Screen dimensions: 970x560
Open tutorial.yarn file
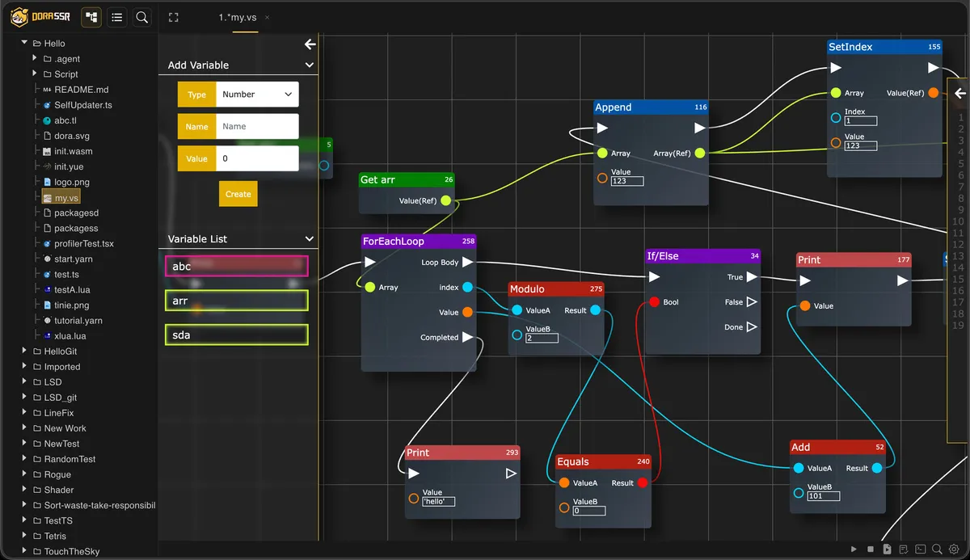coord(78,320)
